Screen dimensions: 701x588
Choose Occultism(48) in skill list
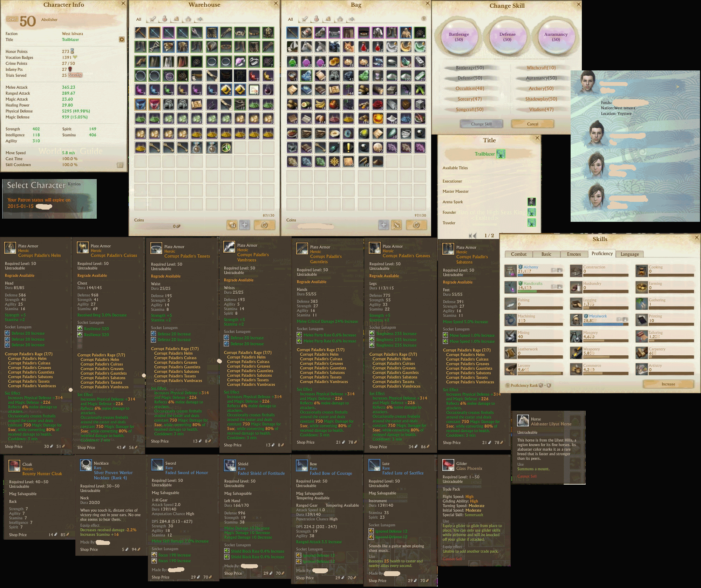tap(470, 89)
